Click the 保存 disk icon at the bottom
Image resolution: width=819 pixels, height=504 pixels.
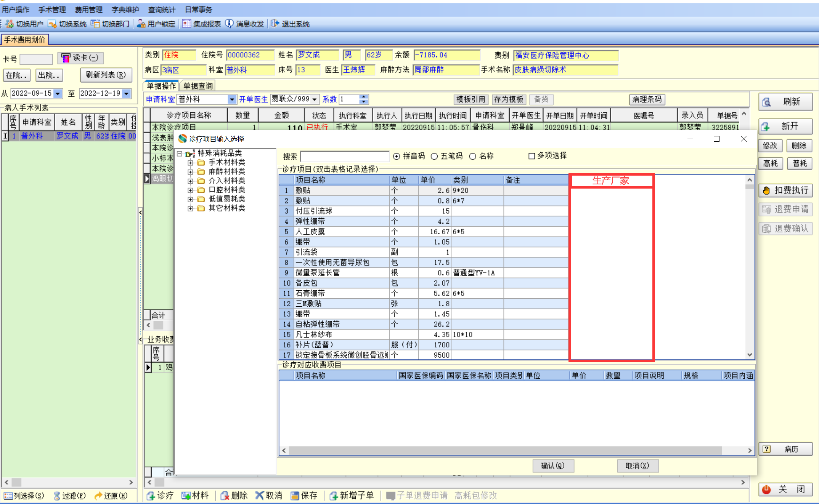point(294,495)
